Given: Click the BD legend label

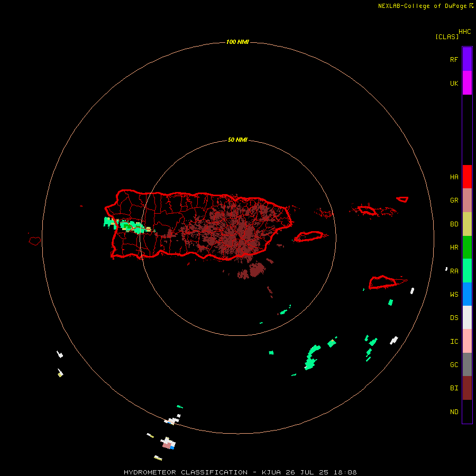Looking at the screenshot, I should 454,224.
